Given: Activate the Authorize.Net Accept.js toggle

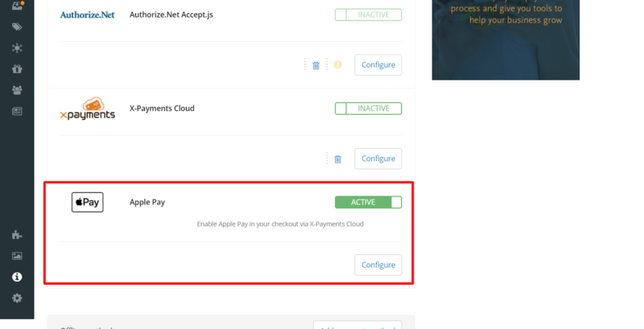Looking at the screenshot, I should [368, 14].
